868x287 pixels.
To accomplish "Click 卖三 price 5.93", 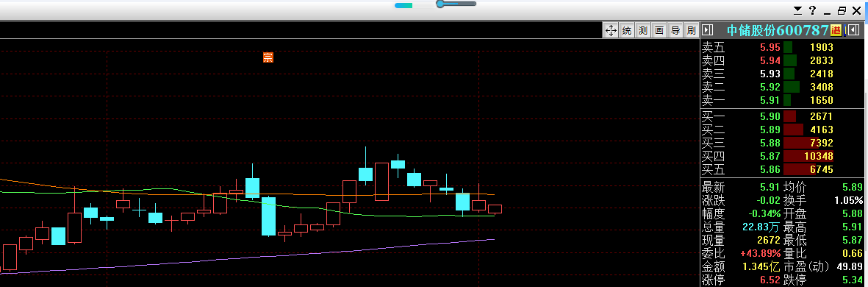I will click(770, 74).
